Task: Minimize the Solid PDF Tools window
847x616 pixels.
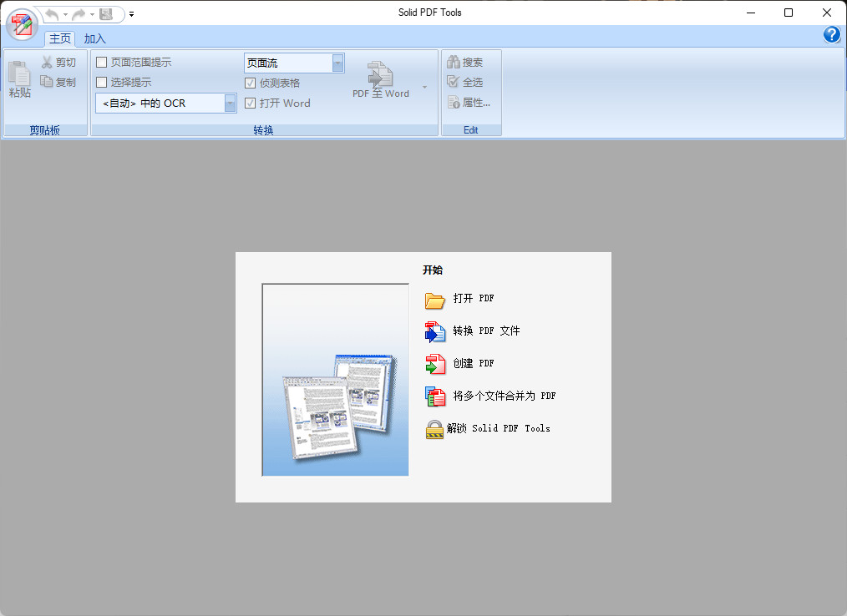Action: pos(751,13)
